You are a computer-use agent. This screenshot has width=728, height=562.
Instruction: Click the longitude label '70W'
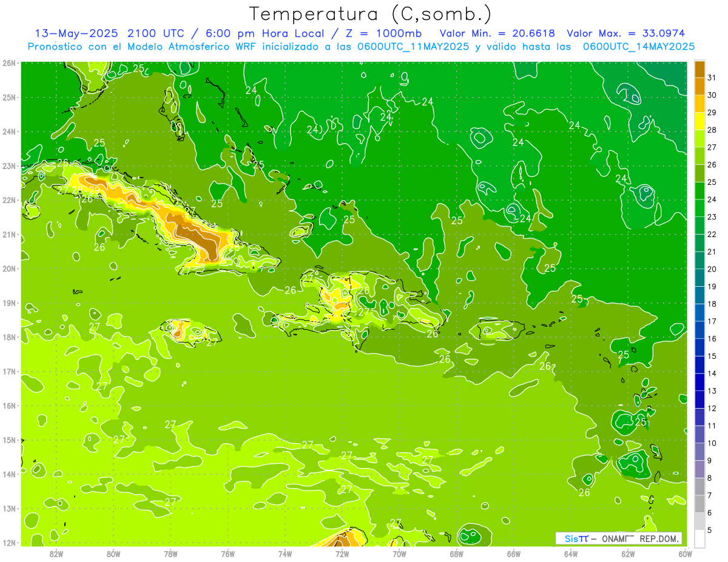[399, 554]
